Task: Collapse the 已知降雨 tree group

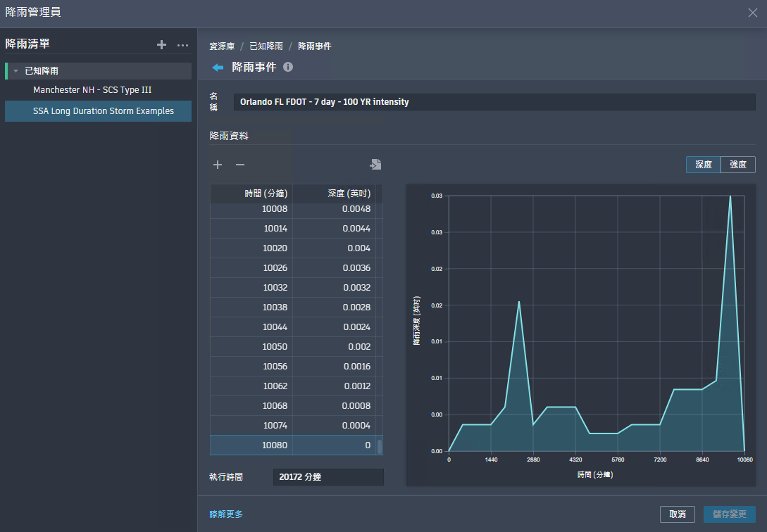Action: click(x=15, y=71)
